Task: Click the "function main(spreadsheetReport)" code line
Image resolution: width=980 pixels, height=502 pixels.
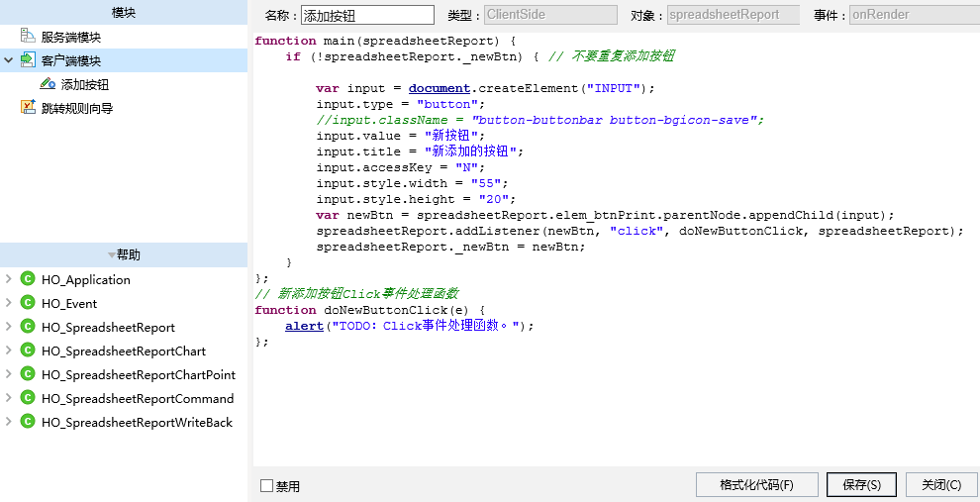Action: tap(386, 41)
